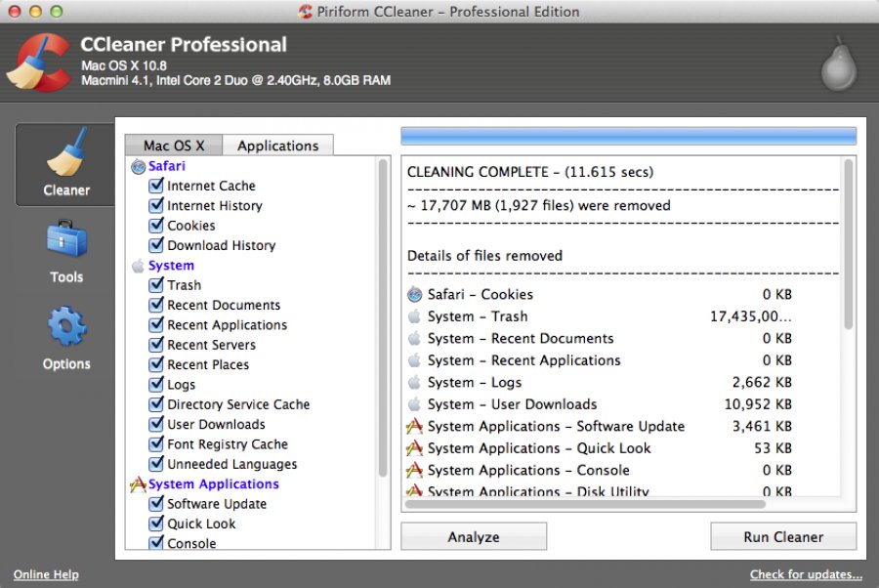Image resolution: width=879 pixels, height=588 pixels.
Task: Toggle Software Update checkbox
Action: click(x=156, y=503)
